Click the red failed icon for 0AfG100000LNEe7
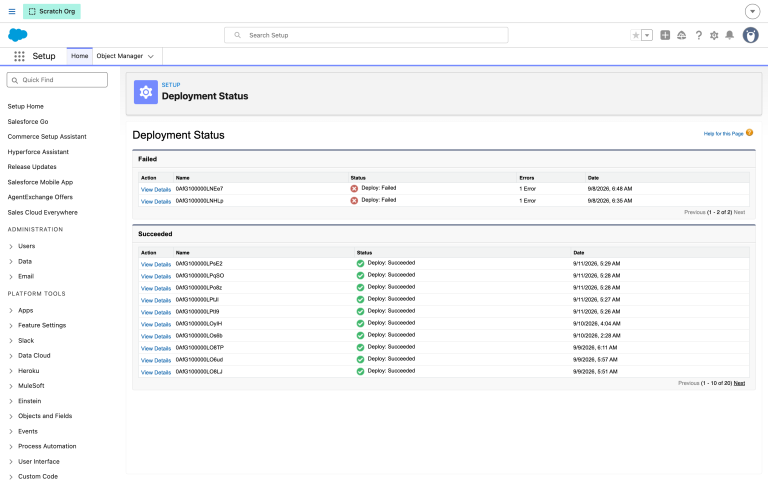This screenshot has width=768, height=480. (354, 189)
